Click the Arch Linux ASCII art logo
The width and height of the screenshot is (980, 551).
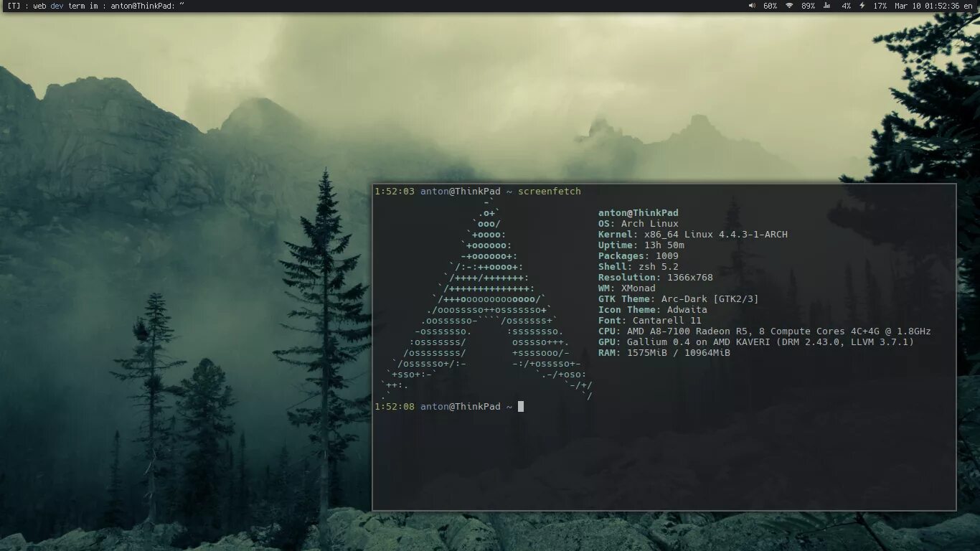[488, 299]
